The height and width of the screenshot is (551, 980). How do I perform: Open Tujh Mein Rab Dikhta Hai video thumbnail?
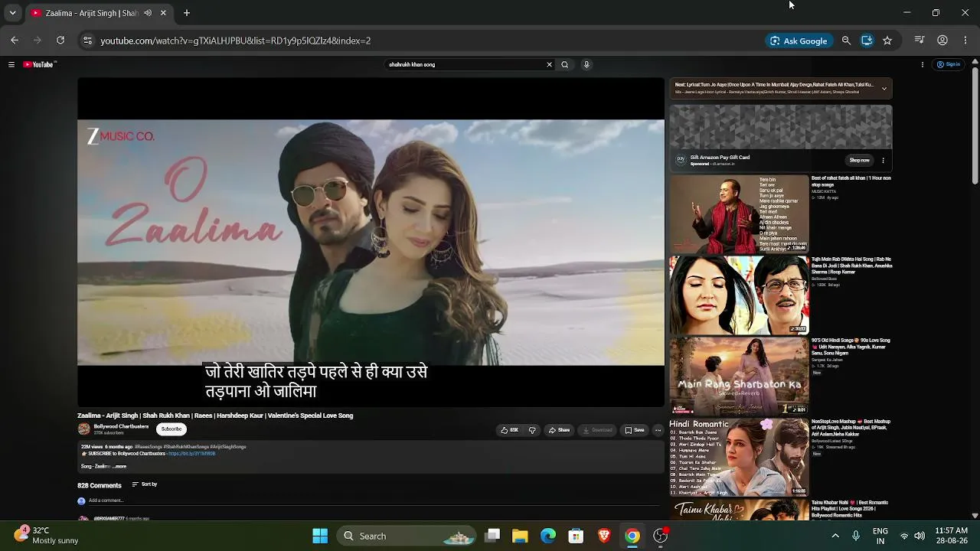point(739,295)
